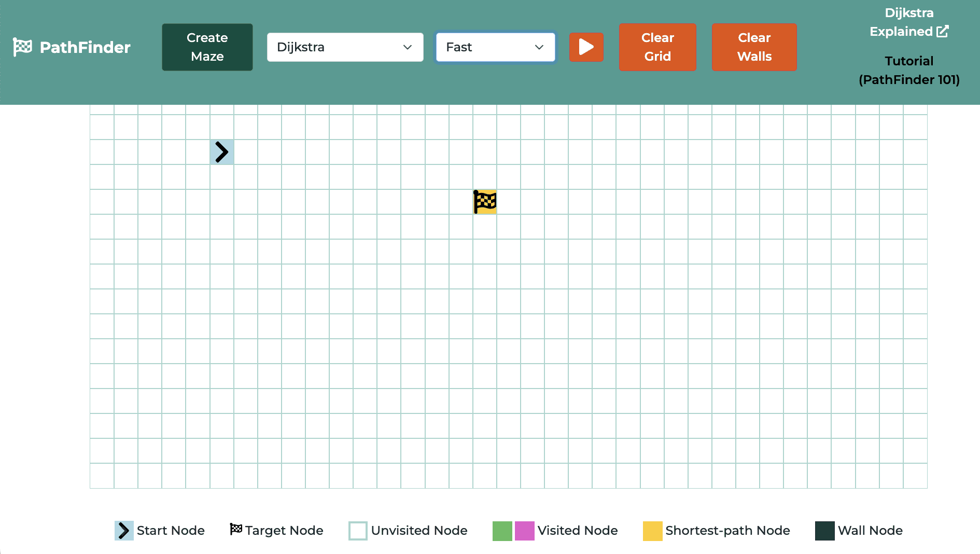Click the PathFinder title text
This screenshot has height=554, width=980.
click(85, 47)
